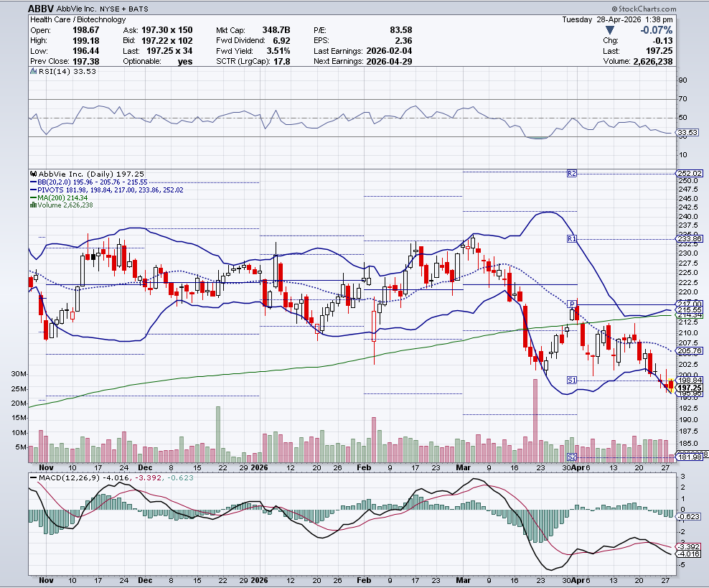The width and height of the screenshot is (709, 588).
Task: Click the Prev Close value 197.38
Action: pyautogui.click(x=85, y=61)
